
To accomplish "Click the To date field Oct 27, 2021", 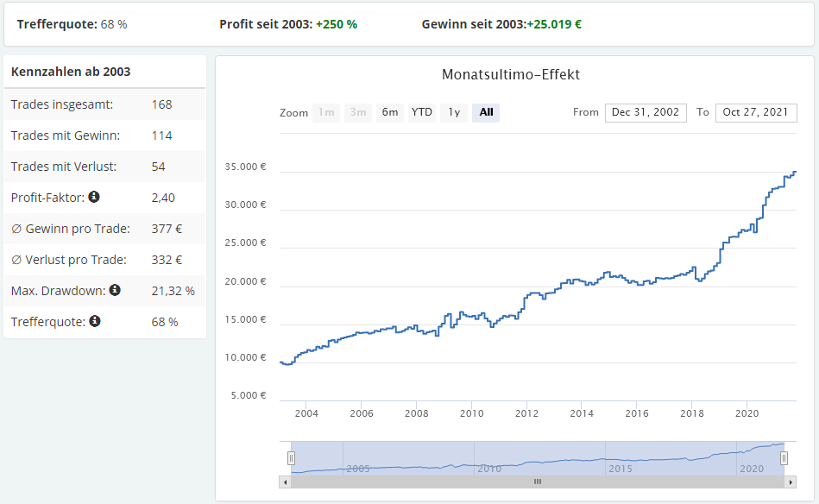I will coord(756,112).
